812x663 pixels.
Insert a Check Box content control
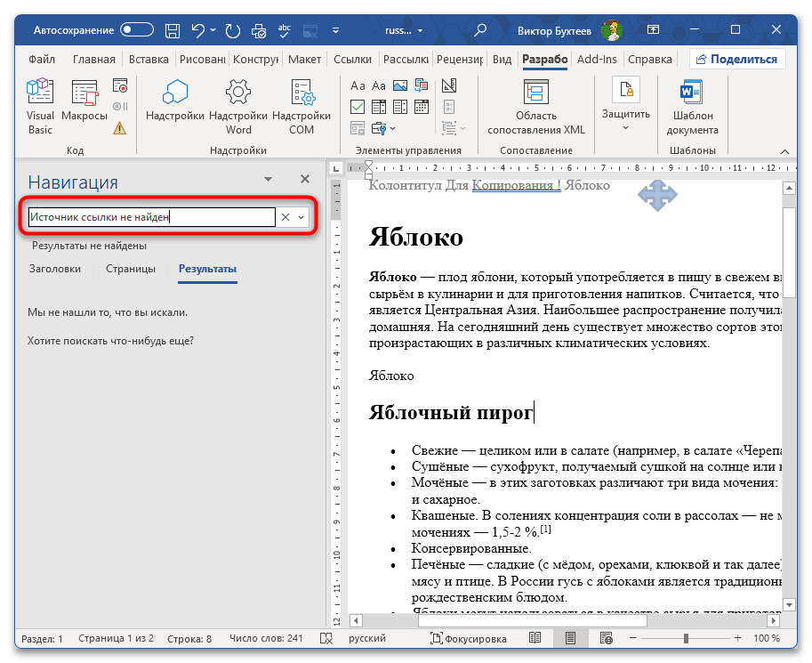[358, 107]
